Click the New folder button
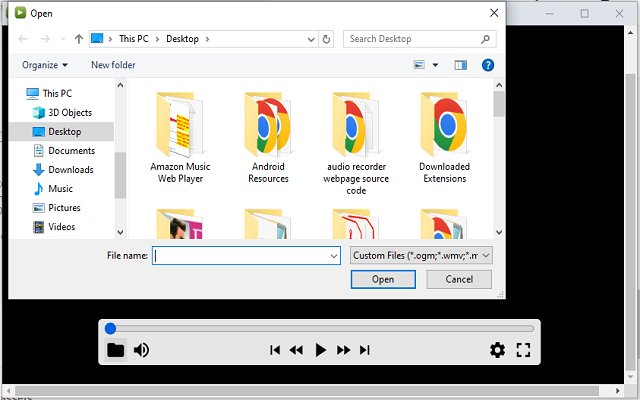The image size is (640, 400). pyautogui.click(x=113, y=65)
